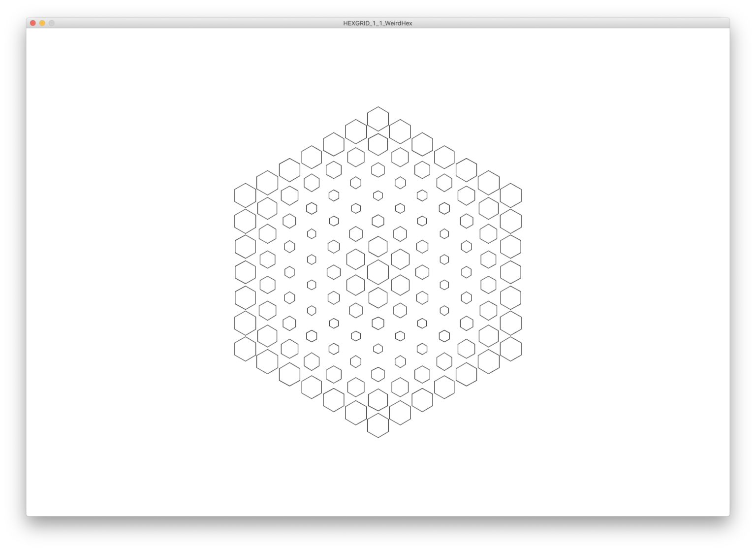The image size is (756, 551).
Task: Click the top hexagon of the leftmost column
Action: 245,195
